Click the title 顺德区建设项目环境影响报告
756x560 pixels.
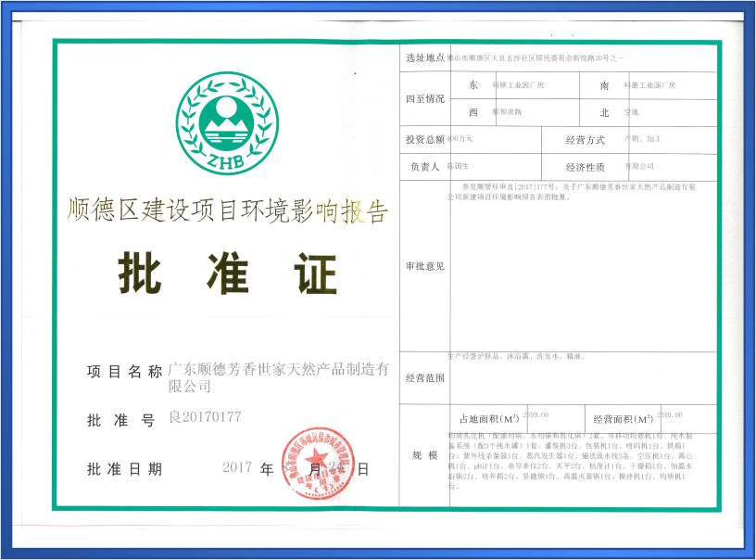tap(227, 210)
